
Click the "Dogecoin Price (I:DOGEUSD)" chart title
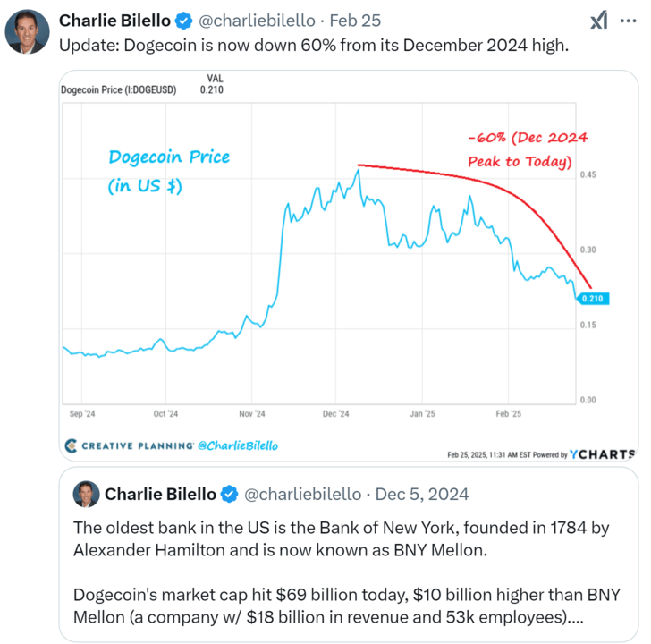pyautogui.click(x=119, y=89)
